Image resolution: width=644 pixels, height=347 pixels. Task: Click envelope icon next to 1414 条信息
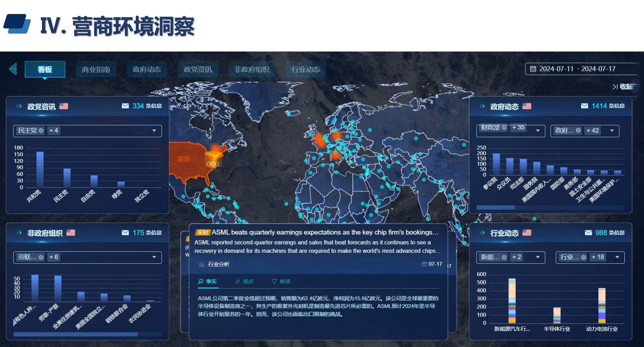pyautogui.click(x=584, y=106)
